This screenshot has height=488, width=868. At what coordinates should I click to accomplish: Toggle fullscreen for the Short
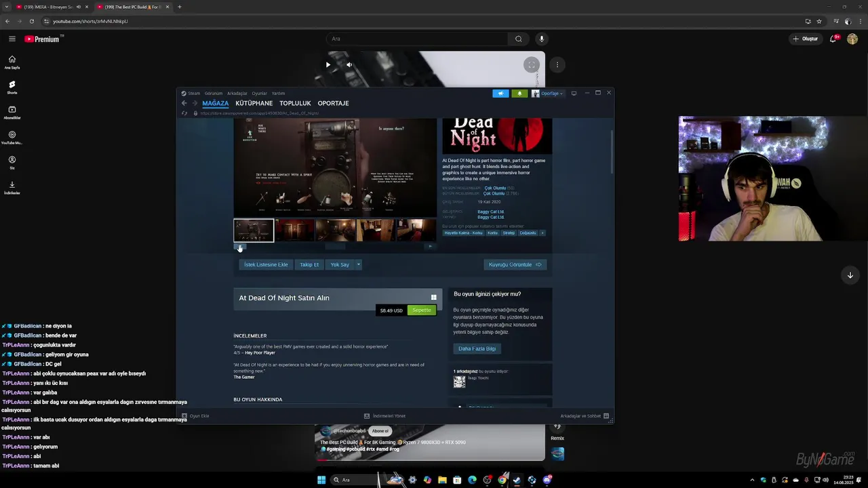532,65
